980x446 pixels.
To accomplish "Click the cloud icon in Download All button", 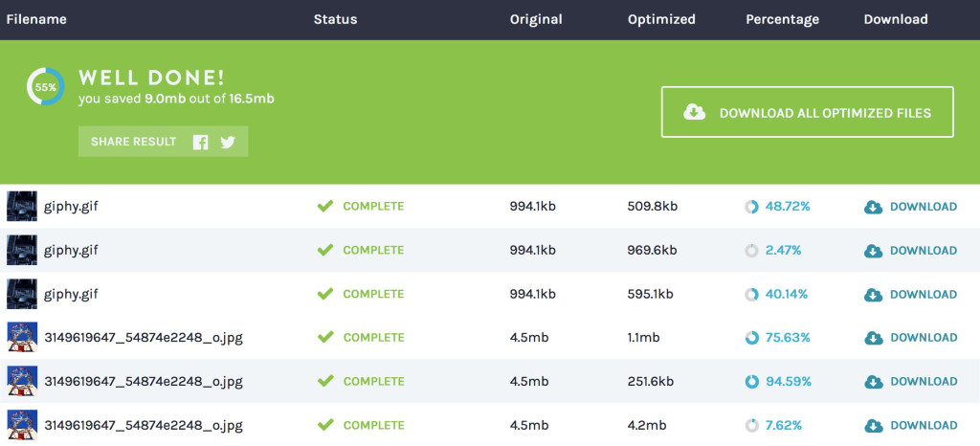I will [695, 112].
